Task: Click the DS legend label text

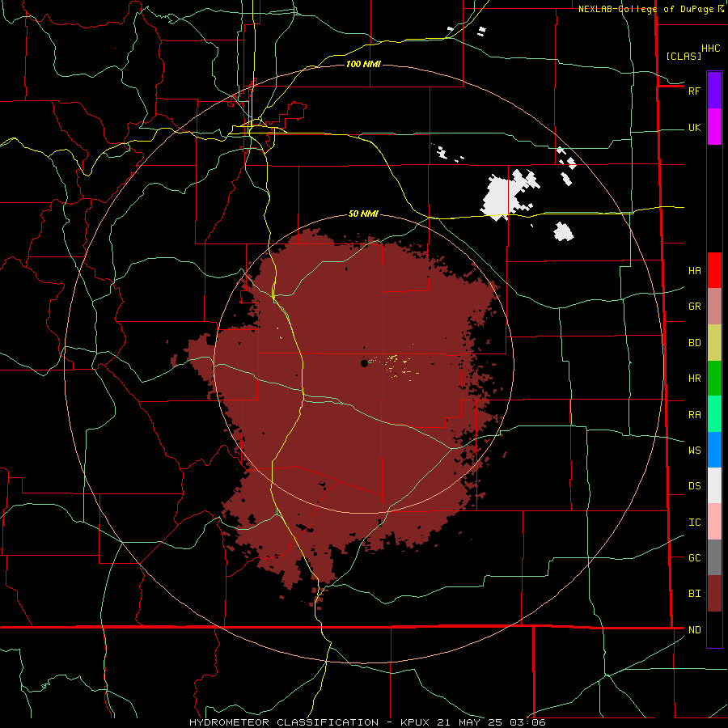Action: [x=694, y=486]
